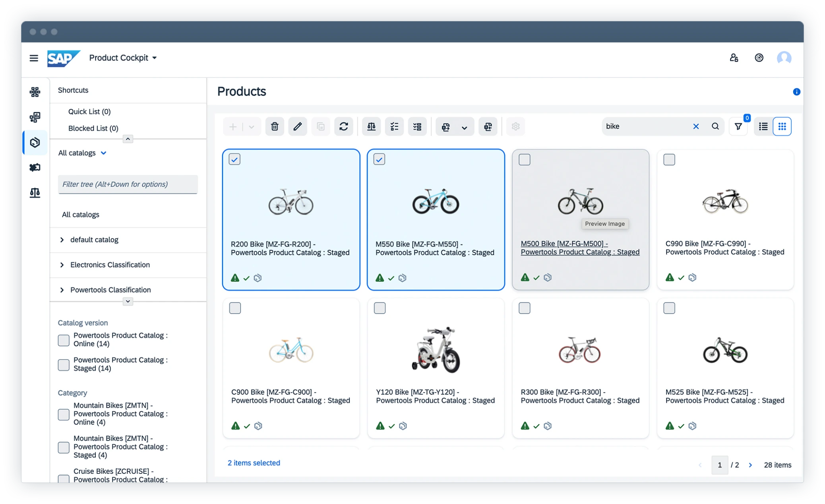
Task: Check Powertools Product Catalog : Staged (14) filter
Action: (x=64, y=365)
